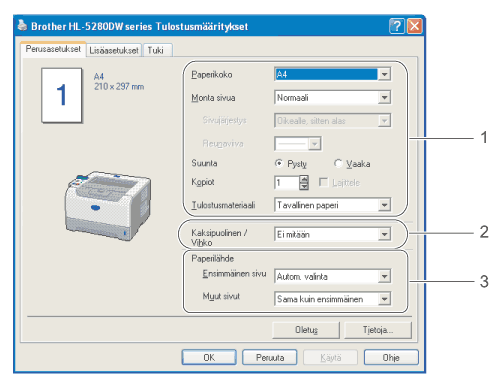Expand the Kaksipuolinen / Vihko dropdown
This screenshot has width=495, height=387.
(x=384, y=234)
